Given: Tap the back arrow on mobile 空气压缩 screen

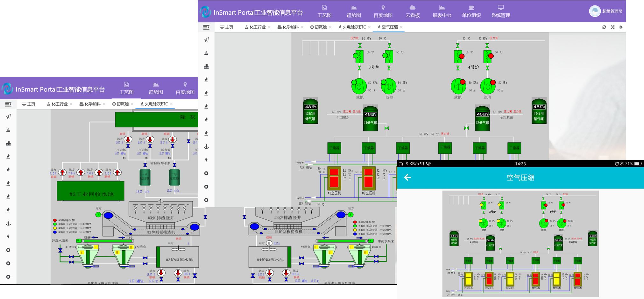Looking at the screenshot, I should point(407,177).
